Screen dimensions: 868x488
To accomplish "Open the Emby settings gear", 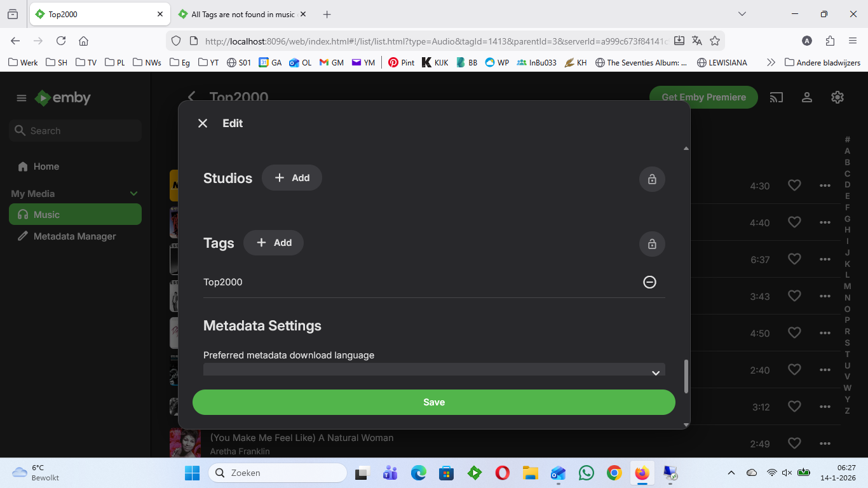I will 837,97.
